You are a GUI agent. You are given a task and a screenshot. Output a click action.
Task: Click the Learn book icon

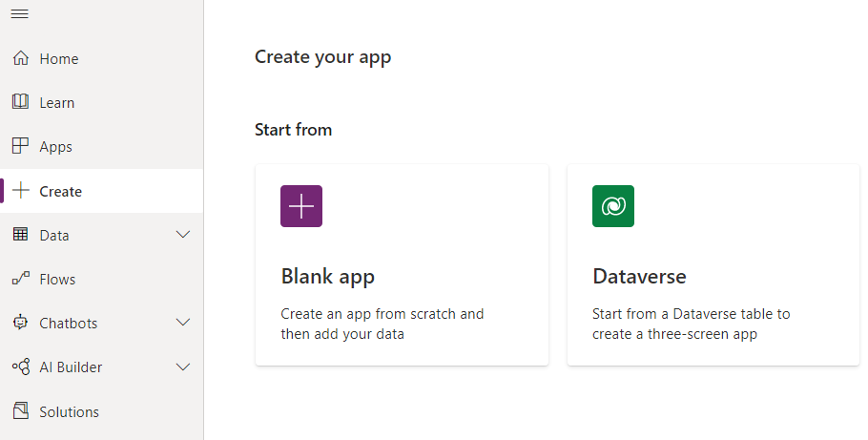click(20, 102)
